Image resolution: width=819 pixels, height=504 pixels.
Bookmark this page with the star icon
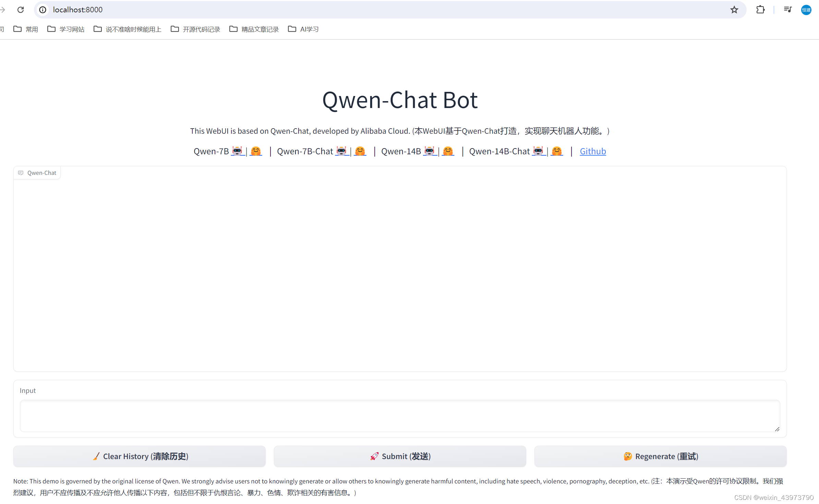tap(734, 10)
